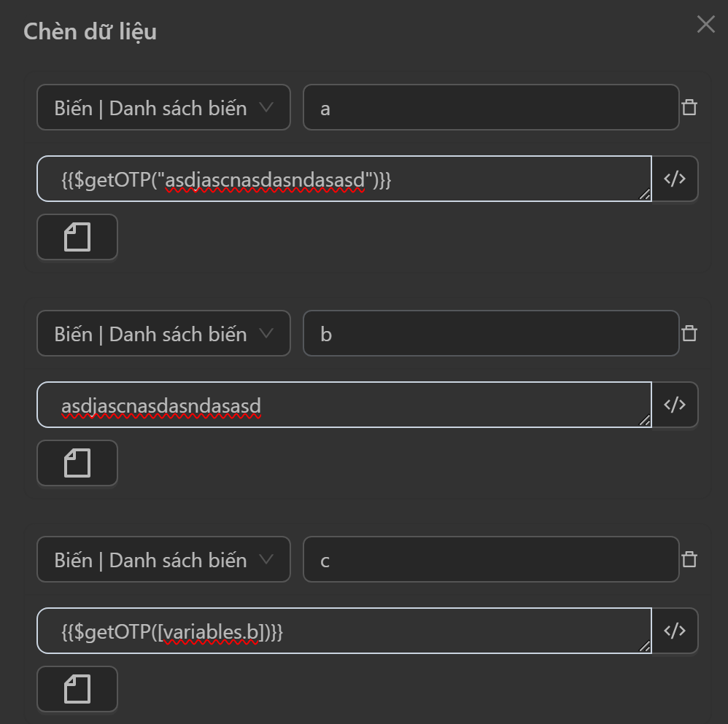Focus the plain asdjascnasdasndasasd value textarea
Image resolution: width=728 pixels, height=724 pixels.
point(343,405)
